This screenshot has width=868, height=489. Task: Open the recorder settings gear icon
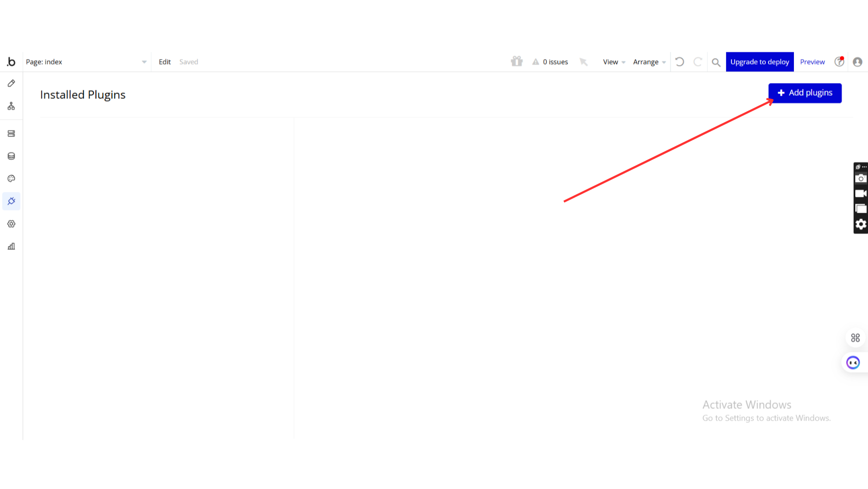(861, 224)
